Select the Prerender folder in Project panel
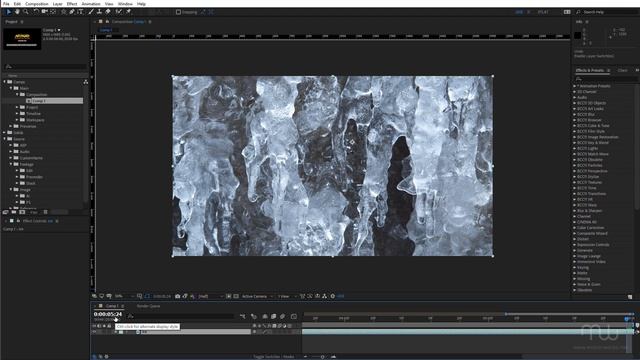 [x=34, y=177]
